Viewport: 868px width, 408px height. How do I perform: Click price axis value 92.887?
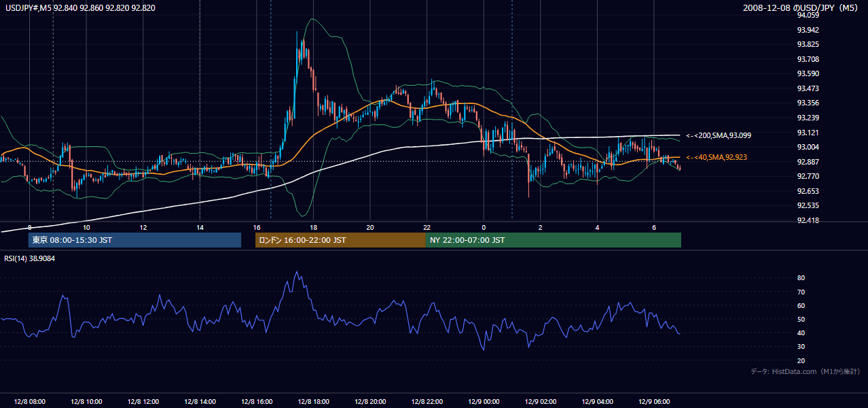[808, 162]
